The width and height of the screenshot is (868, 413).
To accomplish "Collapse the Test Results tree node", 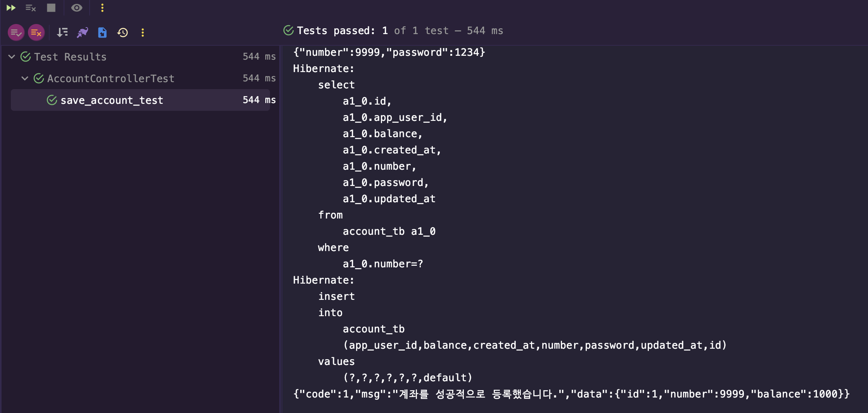I will pyautogui.click(x=12, y=57).
